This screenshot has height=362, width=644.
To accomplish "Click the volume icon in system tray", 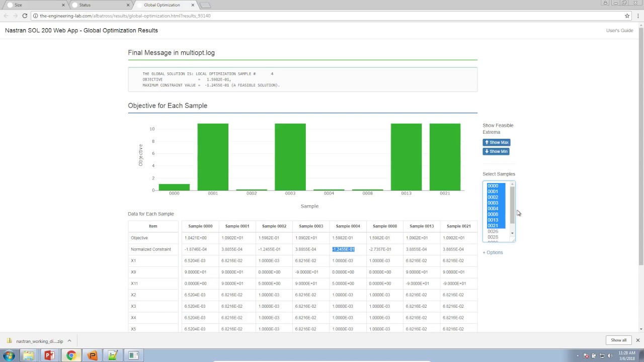I will click(x=610, y=356).
